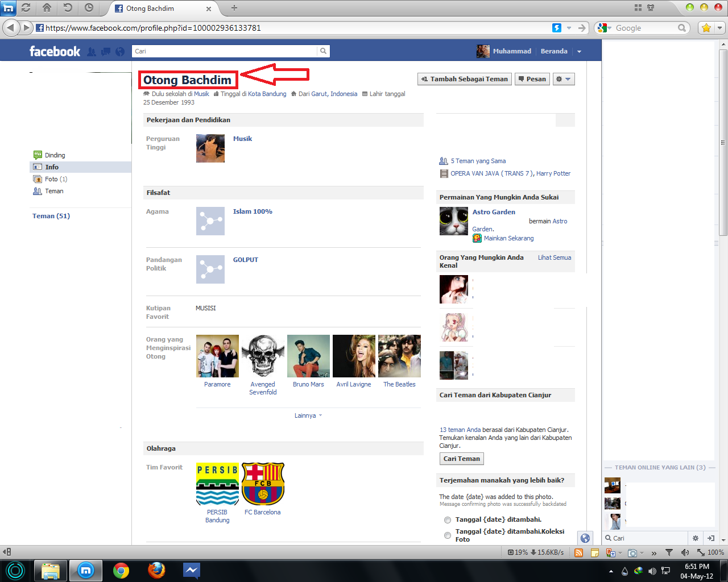Image resolution: width=728 pixels, height=582 pixels.
Task: Click the undo closed tab icon
Action: coord(68,8)
